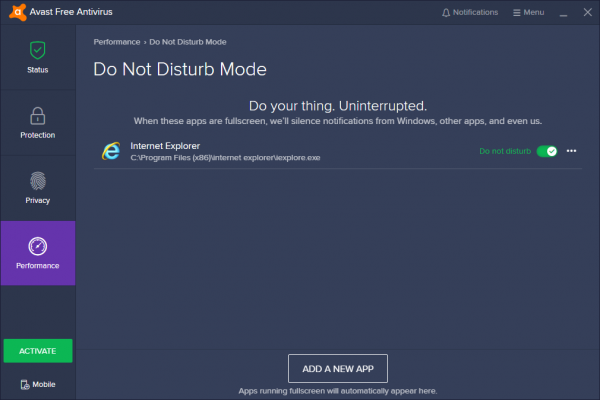The image size is (600, 400).
Task: Disable Do not disturb for Internet Explorer
Action: (547, 151)
